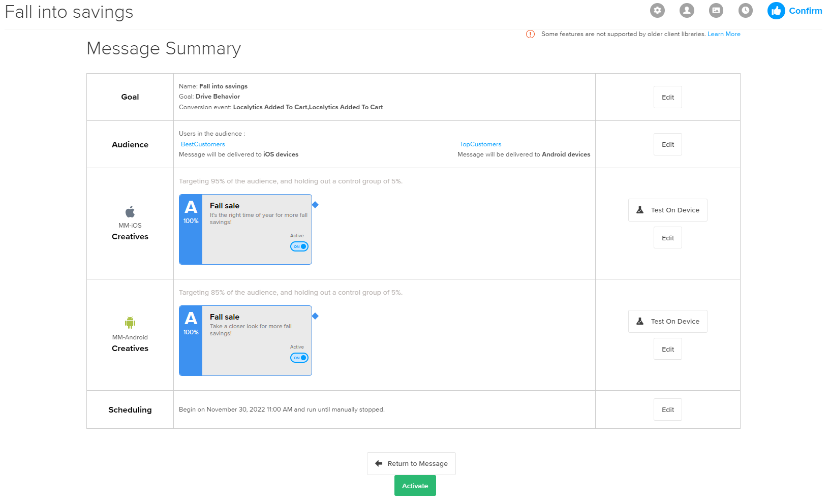Click the blue diamond marker on iOS creative
Screen dimensions: 830x504
(315, 205)
